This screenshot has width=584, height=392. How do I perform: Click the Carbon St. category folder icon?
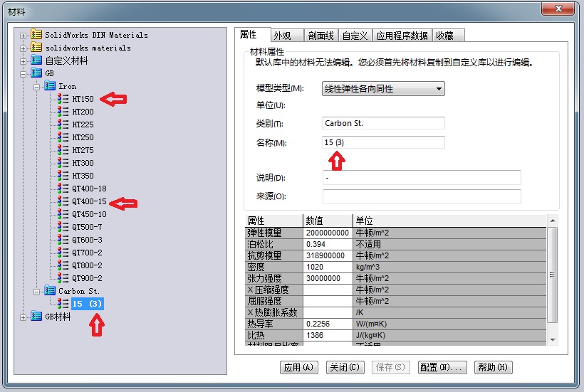point(50,290)
